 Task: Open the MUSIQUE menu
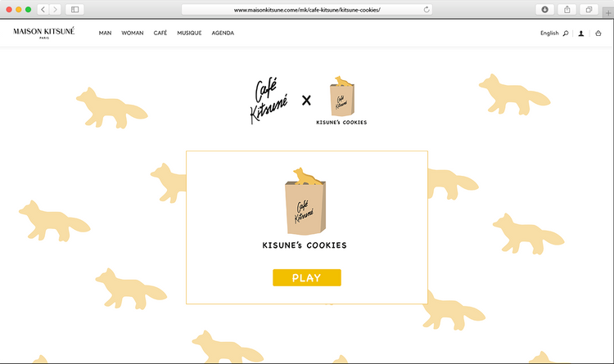[x=189, y=34]
